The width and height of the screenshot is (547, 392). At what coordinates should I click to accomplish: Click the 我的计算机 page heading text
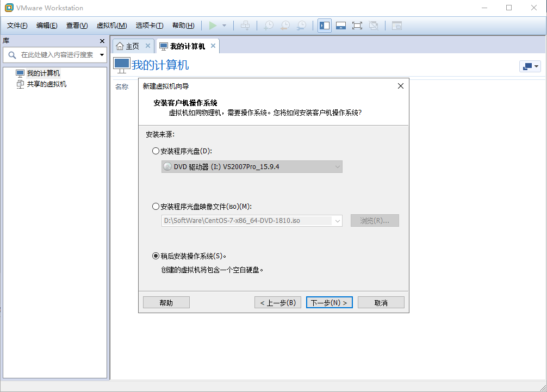(160, 65)
